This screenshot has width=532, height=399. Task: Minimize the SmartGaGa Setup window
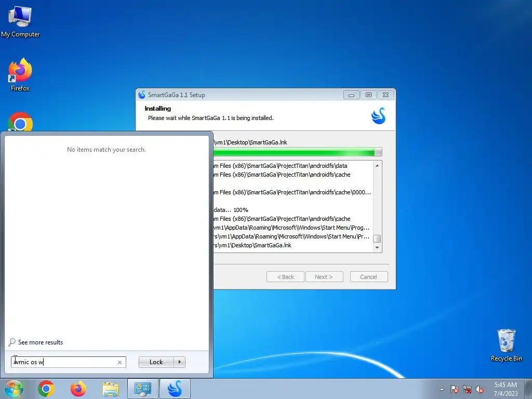point(351,95)
